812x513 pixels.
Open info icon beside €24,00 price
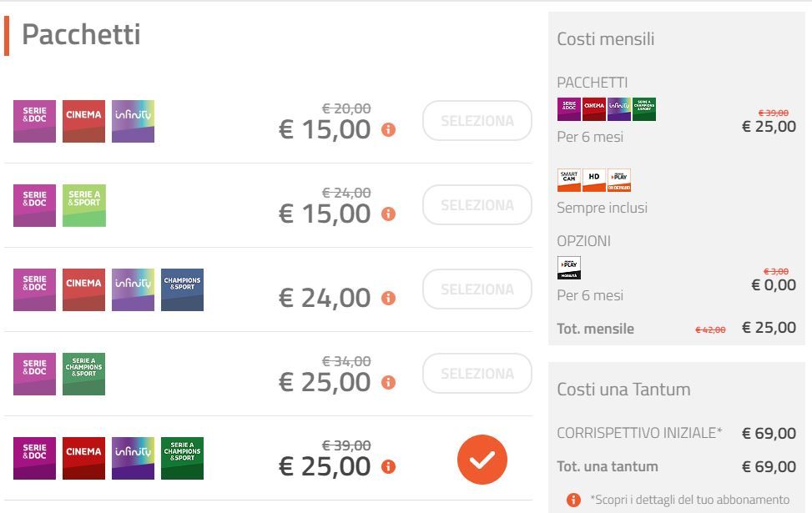(x=388, y=298)
